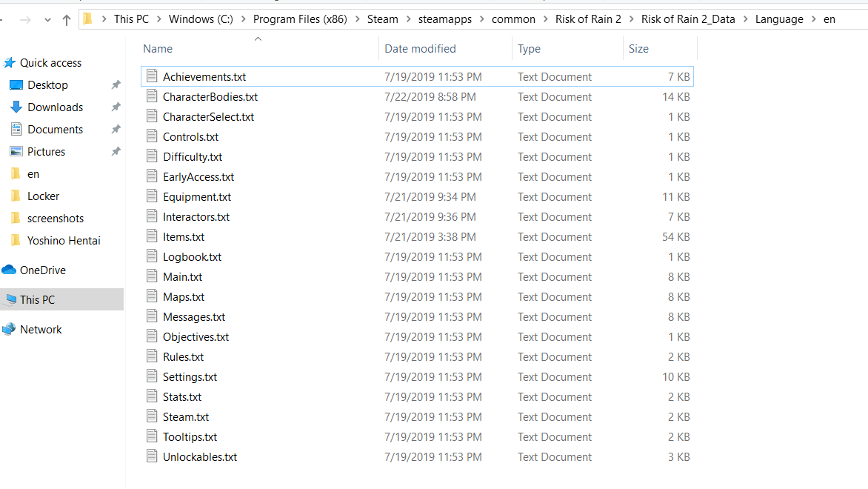This screenshot has width=868, height=489.
Task: Go to steamapps breadcrumb
Action: coord(444,19)
